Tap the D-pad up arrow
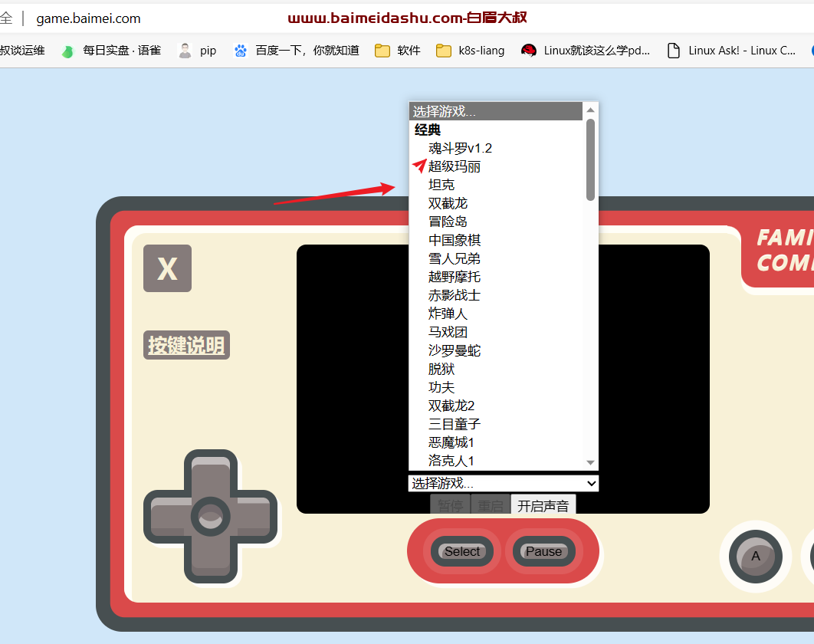Screen dimensions: 814x644 click(x=211, y=475)
